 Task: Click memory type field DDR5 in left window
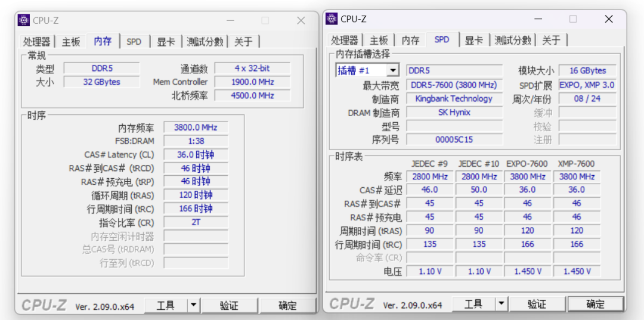click(102, 69)
